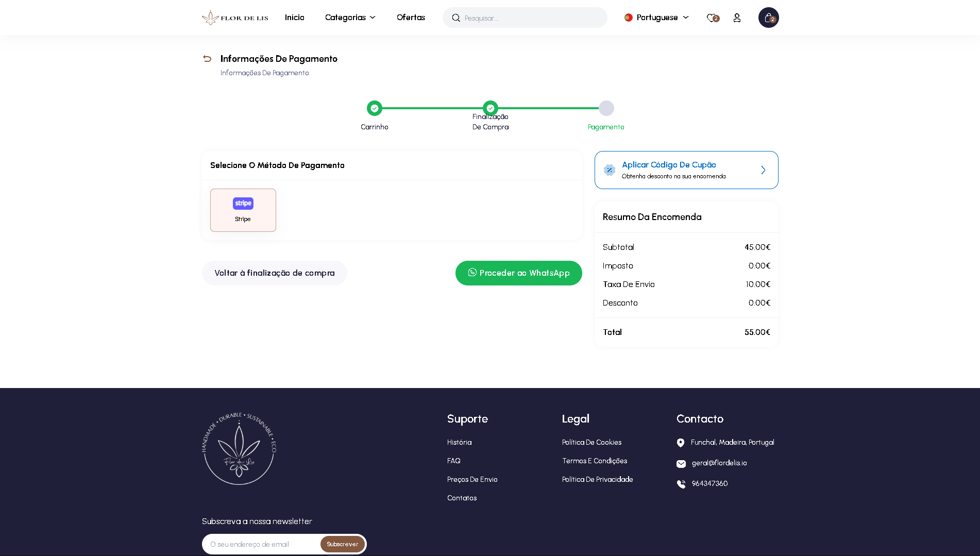Open the search magnifier icon
Screen dimensions: 980x556
[456, 17]
